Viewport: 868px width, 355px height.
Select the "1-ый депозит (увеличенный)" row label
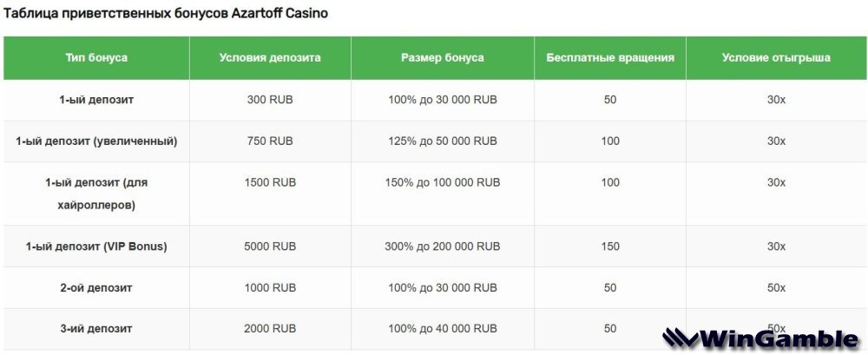pyautogui.click(x=96, y=141)
